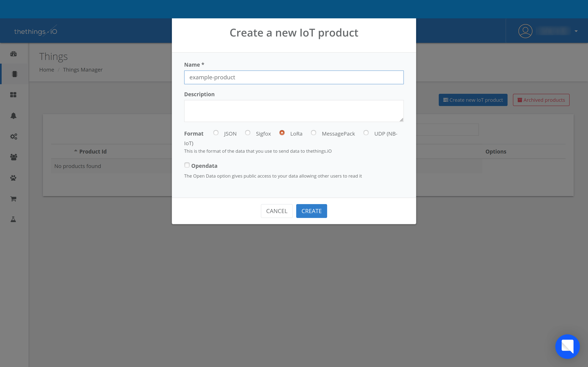This screenshot has height=367, width=588.
Task: Click the paw print sidebar icon
Action: click(x=14, y=178)
